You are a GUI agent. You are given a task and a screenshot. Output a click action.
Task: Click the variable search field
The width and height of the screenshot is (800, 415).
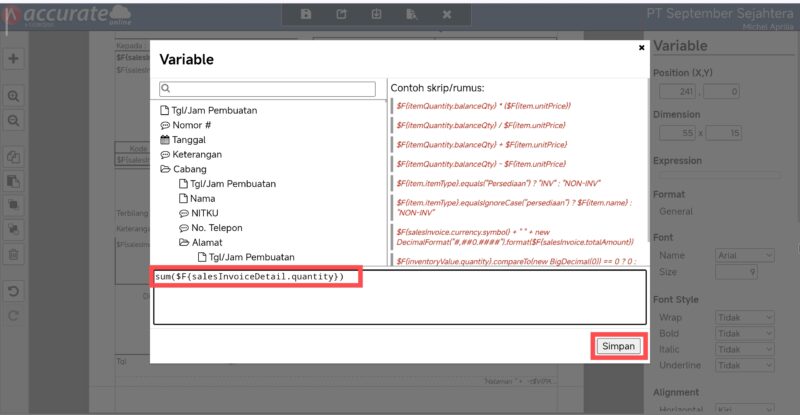point(270,89)
